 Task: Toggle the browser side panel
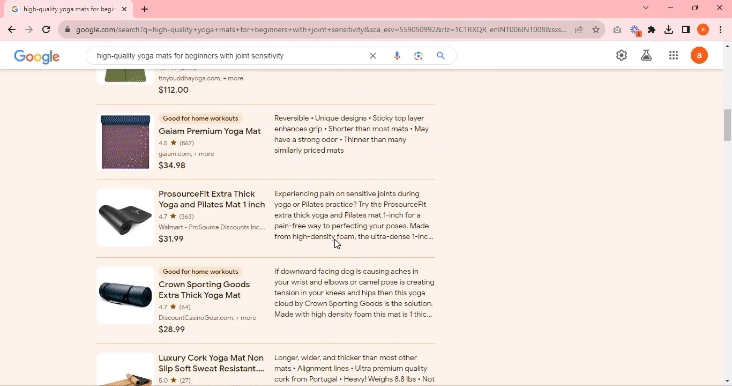[686, 29]
